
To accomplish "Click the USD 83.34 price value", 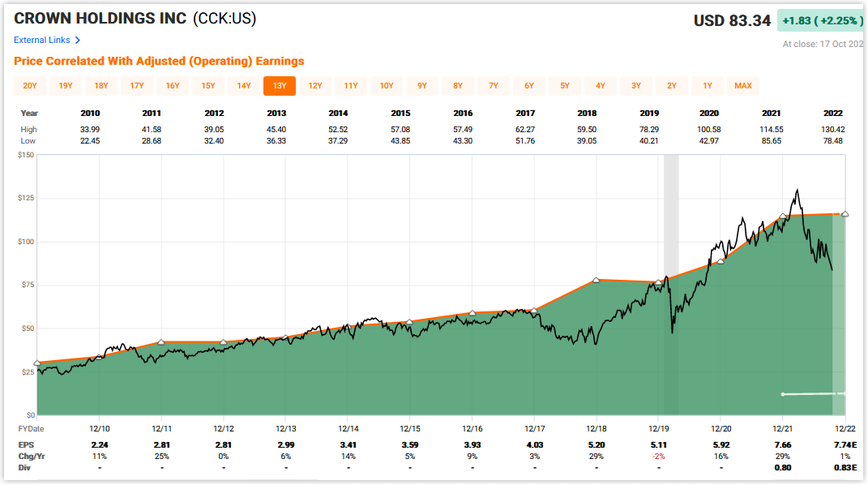I will point(732,21).
